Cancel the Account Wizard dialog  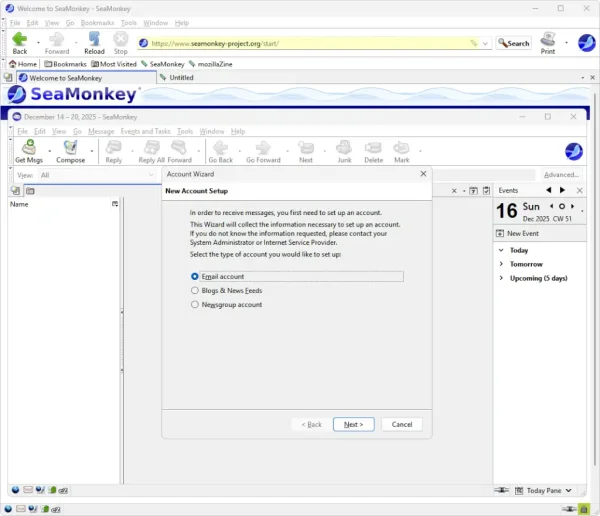(402, 425)
